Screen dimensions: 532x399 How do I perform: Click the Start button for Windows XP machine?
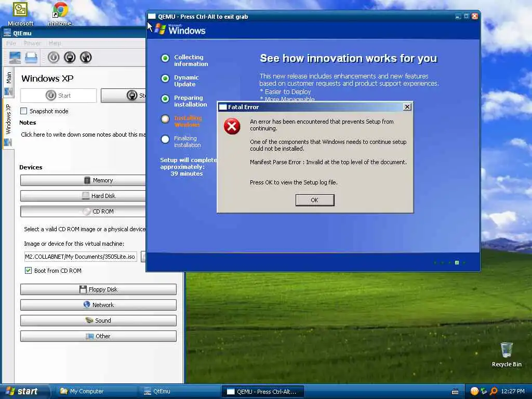(x=58, y=96)
